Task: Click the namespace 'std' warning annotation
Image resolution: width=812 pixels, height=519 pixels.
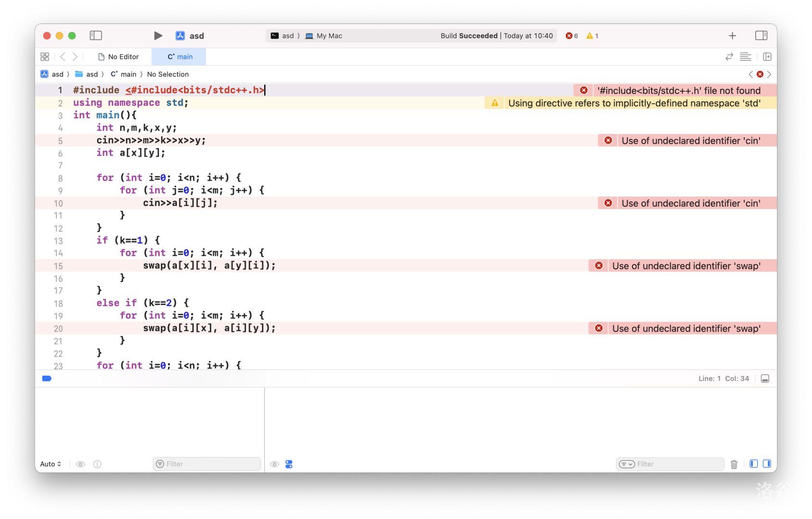Action: [x=634, y=103]
